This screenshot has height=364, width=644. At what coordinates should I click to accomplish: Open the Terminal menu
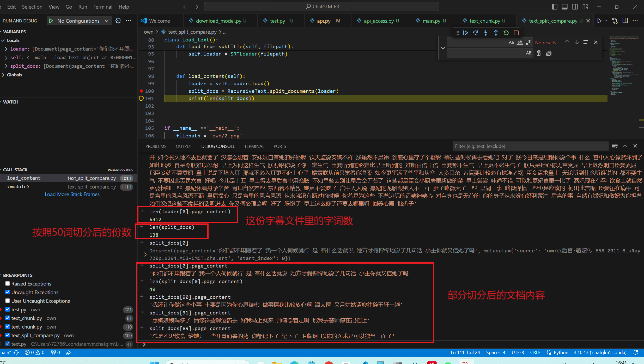[x=103, y=7]
